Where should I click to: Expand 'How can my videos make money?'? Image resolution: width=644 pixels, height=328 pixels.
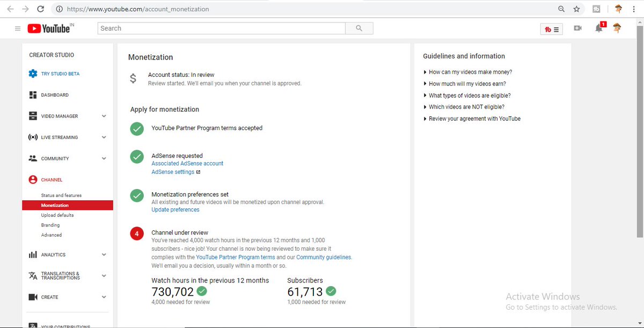point(467,72)
